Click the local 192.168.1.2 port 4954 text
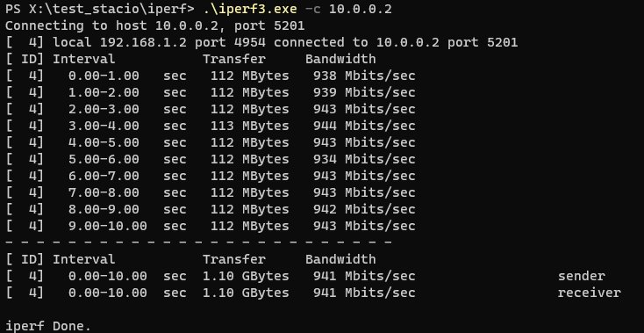Viewport: 644px width, 333px height. (x=160, y=42)
